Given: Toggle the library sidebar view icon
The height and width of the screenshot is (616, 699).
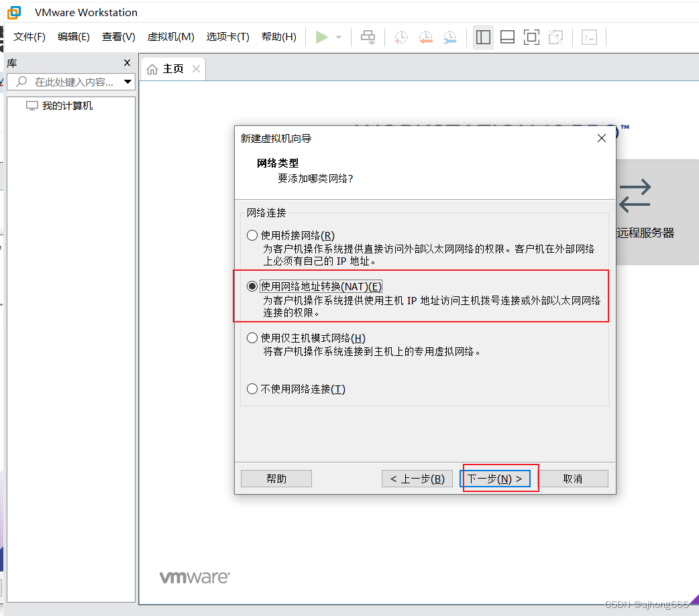Looking at the screenshot, I should (483, 37).
